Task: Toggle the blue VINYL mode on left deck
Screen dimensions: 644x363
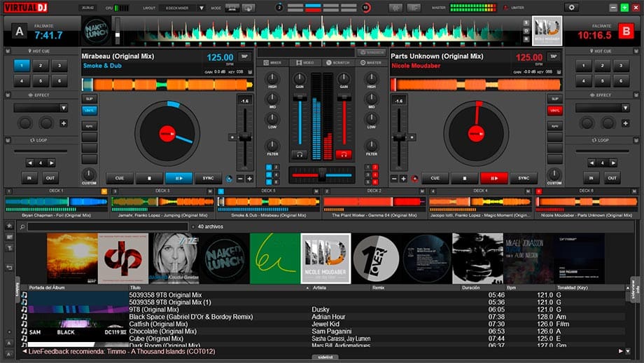Action: pyautogui.click(x=89, y=110)
